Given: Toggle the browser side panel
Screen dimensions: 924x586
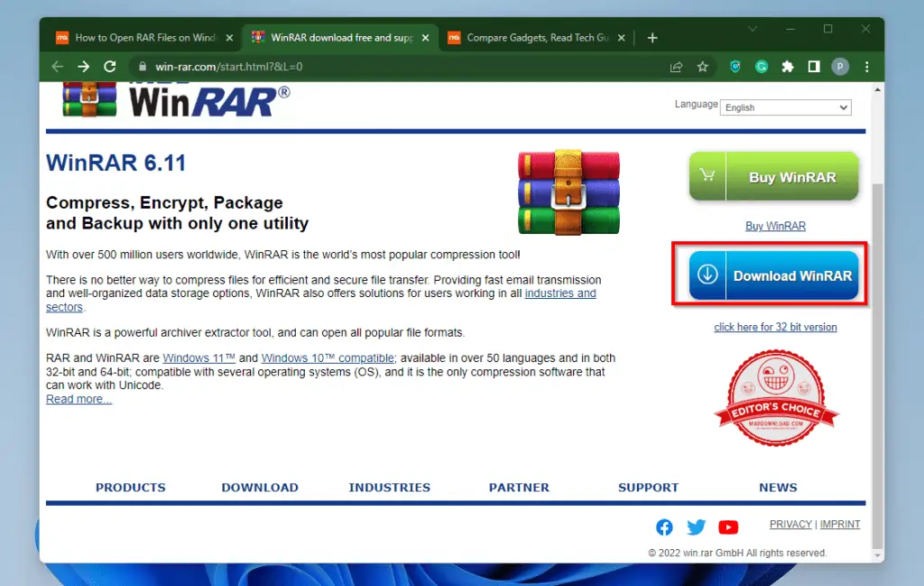Looking at the screenshot, I should point(814,67).
